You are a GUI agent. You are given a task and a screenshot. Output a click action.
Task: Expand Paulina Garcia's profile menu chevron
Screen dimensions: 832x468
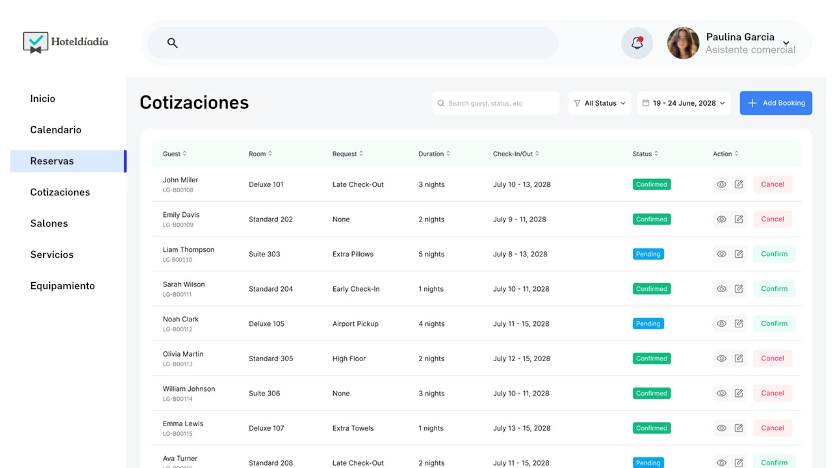pyautogui.click(x=786, y=43)
